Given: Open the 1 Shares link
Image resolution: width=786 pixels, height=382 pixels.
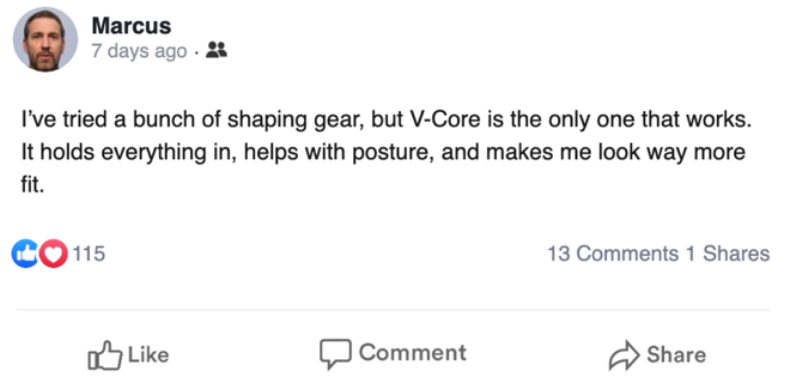Looking at the screenshot, I should pos(727,254).
